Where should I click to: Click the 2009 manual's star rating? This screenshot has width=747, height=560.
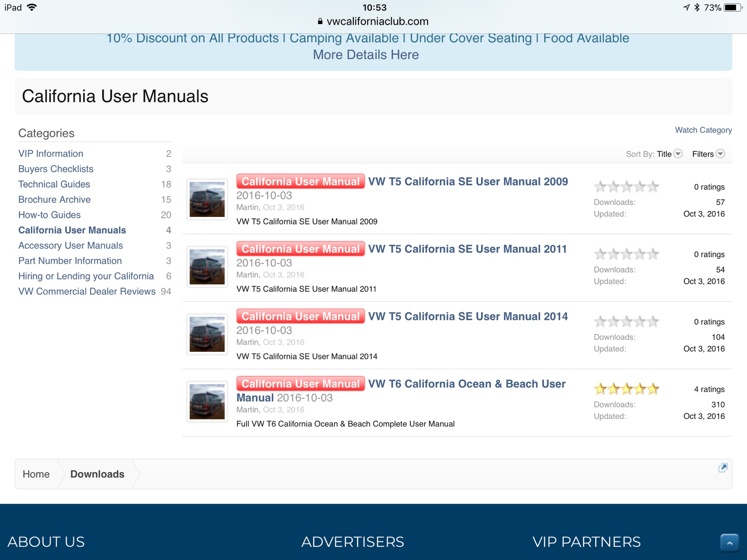click(626, 187)
